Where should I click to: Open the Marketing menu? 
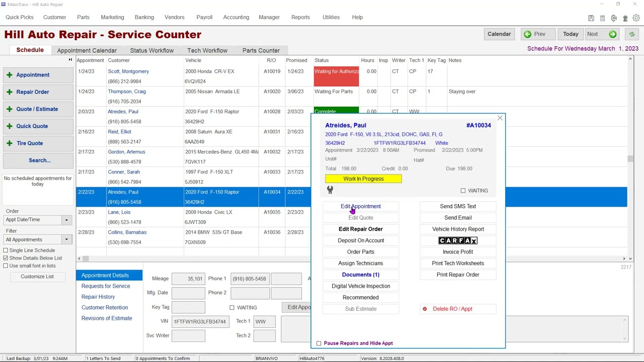coord(112,17)
